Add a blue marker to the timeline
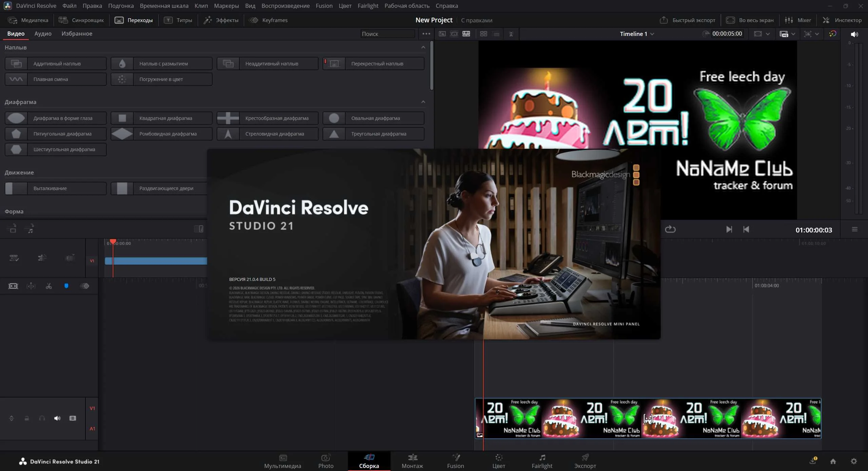Image resolution: width=868 pixels, height=471 pixels. [x=66, y=286]
